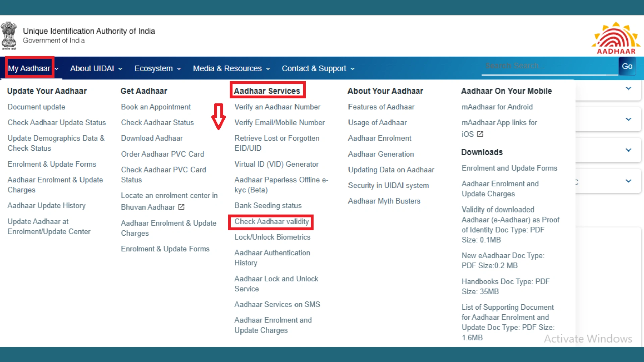Screen dimensions: 644x362
Task: Open Aadhaar Myth Busters
Action: tap(384, 201)
